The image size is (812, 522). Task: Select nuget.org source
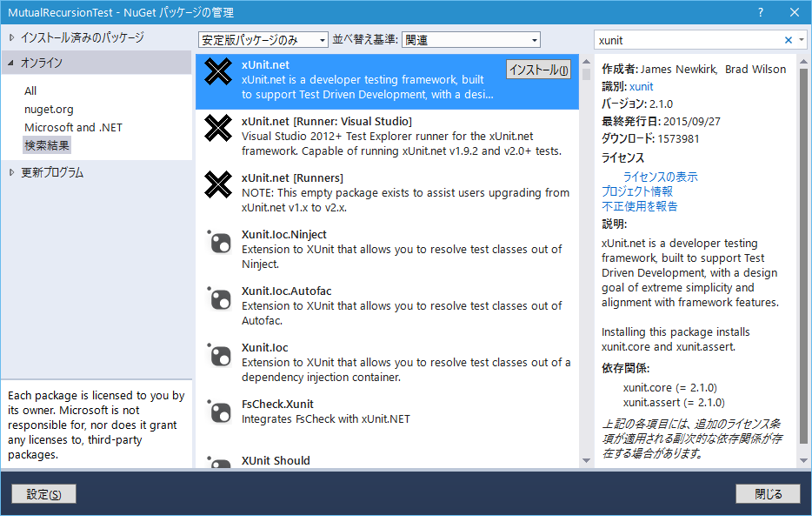click(49, 110)
